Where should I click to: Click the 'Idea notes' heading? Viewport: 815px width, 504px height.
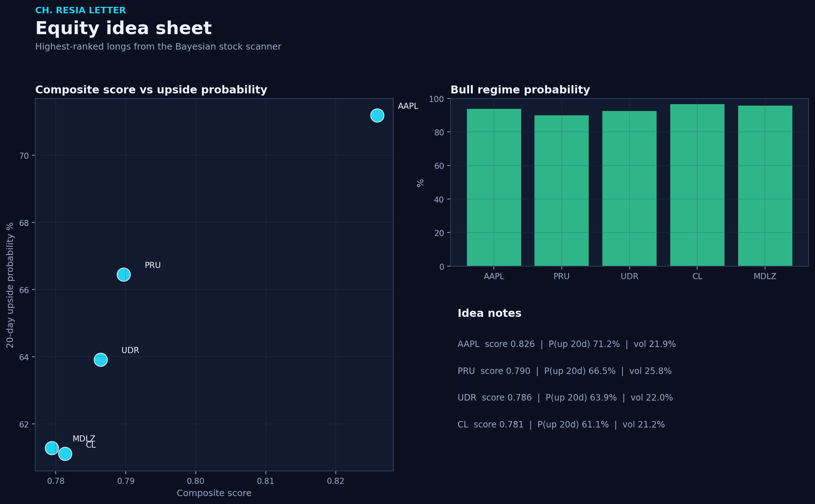click(x=490, y=313)
